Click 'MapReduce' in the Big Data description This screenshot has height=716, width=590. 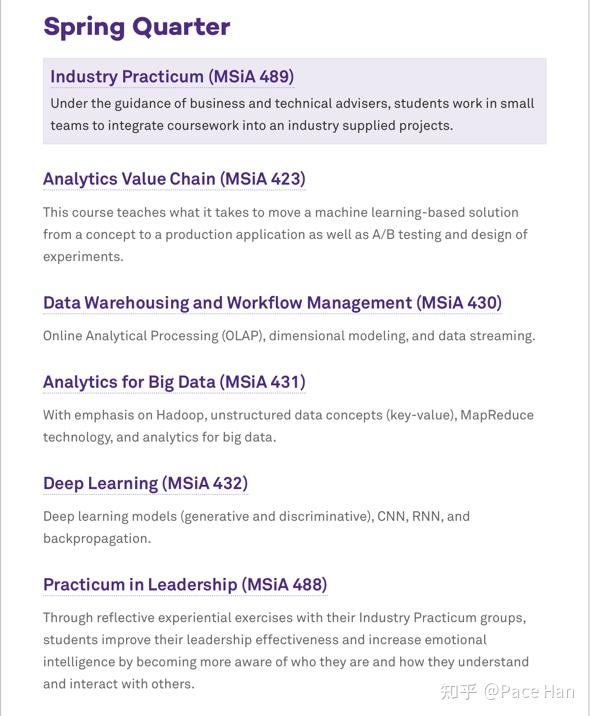click(497, 415)
